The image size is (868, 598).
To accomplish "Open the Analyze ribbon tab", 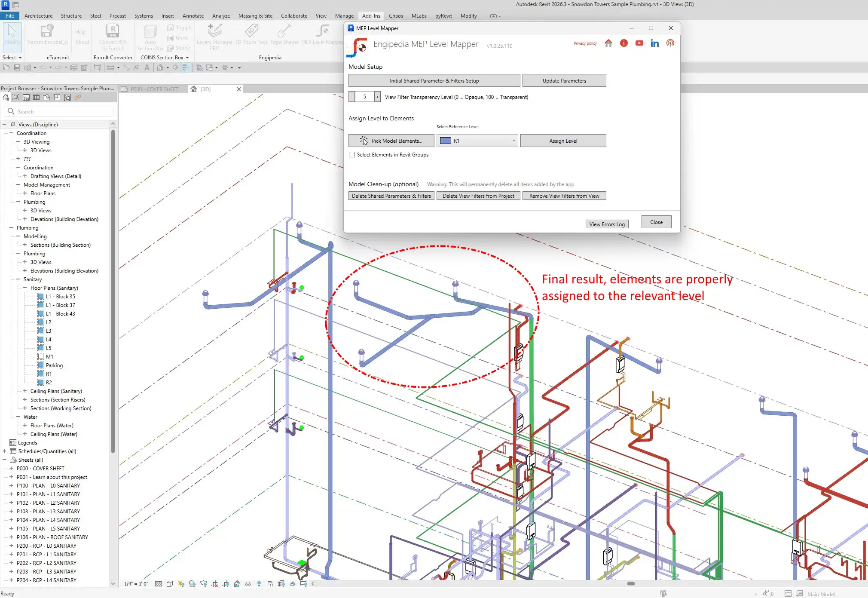I will 221,16.
